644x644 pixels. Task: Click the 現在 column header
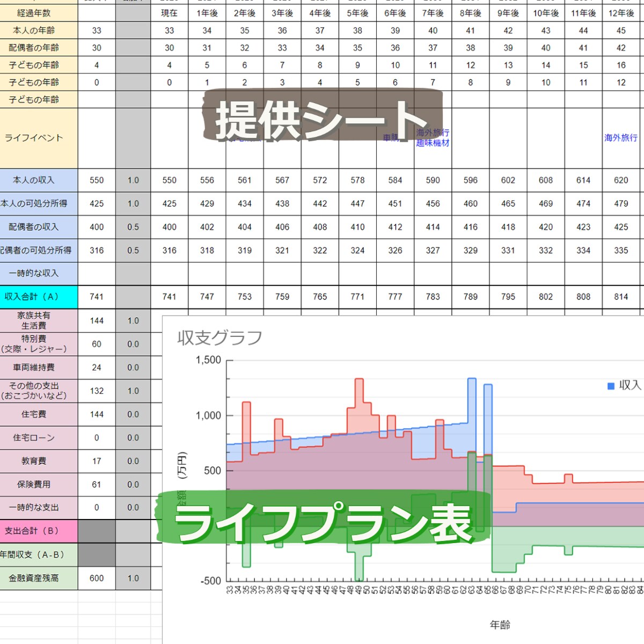pyautogui.click(x=170, y=13)
